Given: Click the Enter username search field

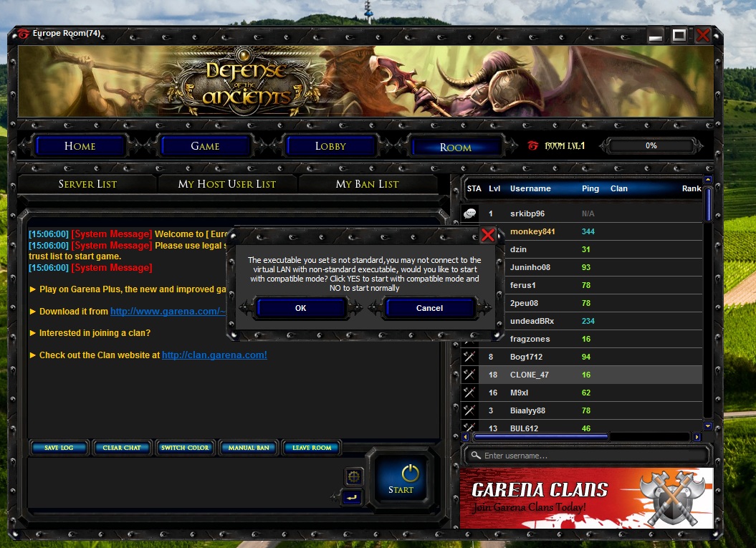Looking at the screenshot, I should [x=587, y=456].
